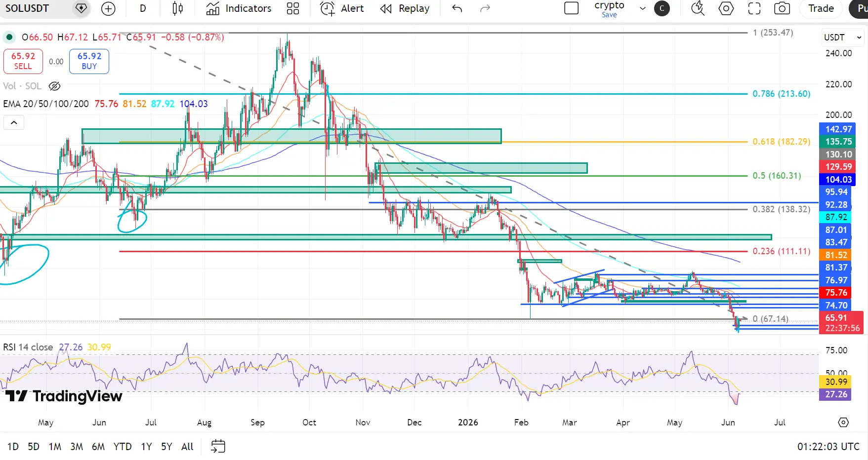Open the layout setup square icon
This screenshot has width=868, height=460.
(x=571, y=8)
